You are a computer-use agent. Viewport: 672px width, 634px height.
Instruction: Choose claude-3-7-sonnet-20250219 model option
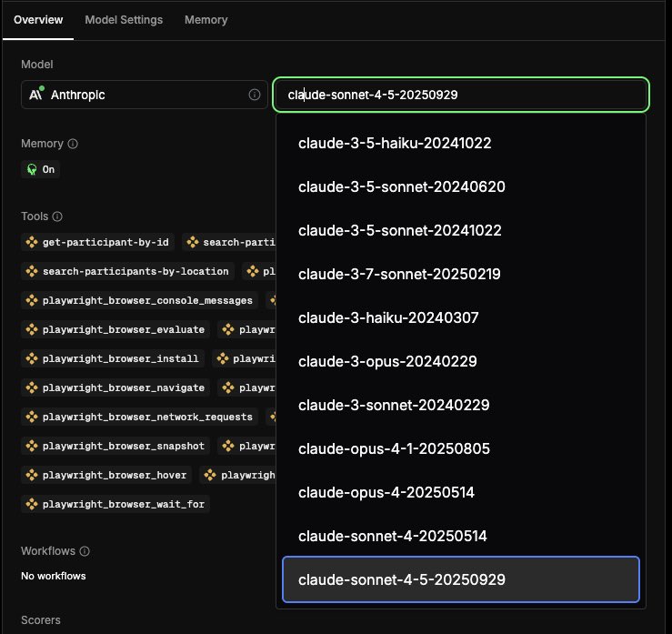coord(399,274)
